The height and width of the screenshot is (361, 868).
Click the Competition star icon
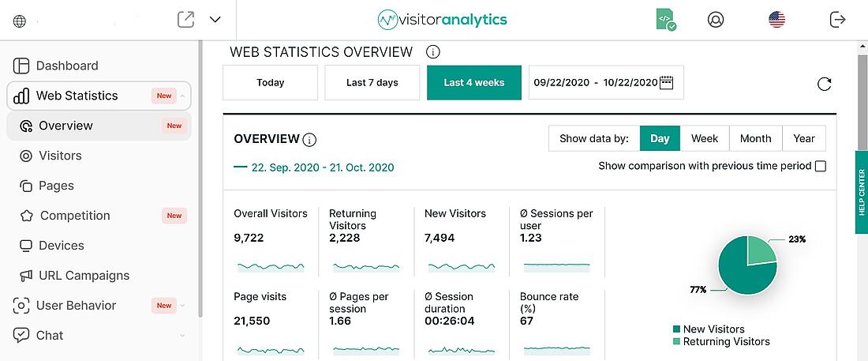tap(26, 216)
